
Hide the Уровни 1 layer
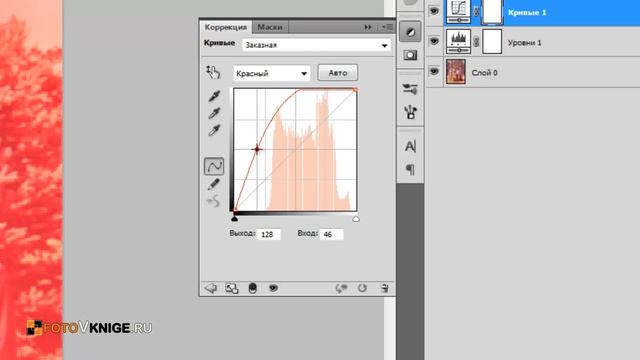(x=434, y=41)
